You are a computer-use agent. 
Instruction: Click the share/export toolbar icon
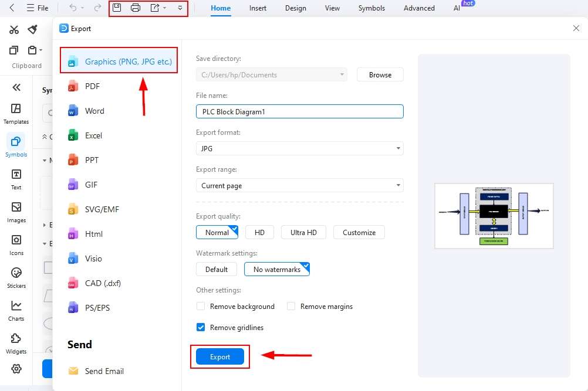coord(154,8)
